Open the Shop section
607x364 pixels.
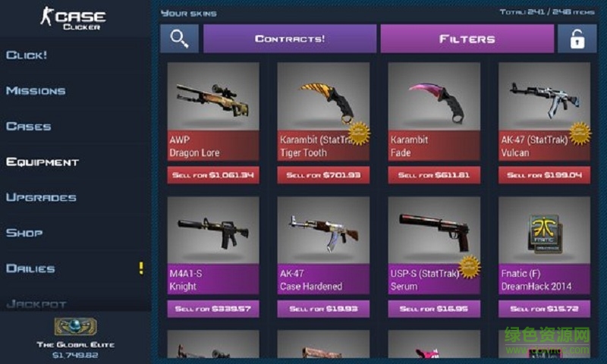point(24,233)
